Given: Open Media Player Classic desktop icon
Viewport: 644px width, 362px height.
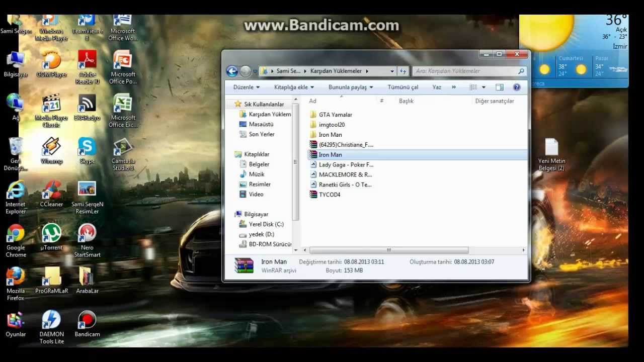Looking at the screenshot, I should (x=51, y=110).
